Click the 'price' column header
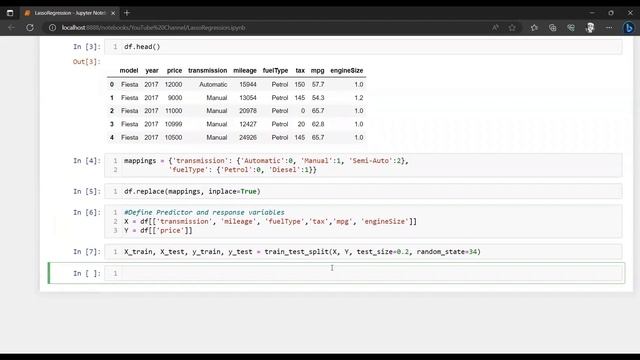The height and width of the screenshot is (360, 640). click(174, 71)
